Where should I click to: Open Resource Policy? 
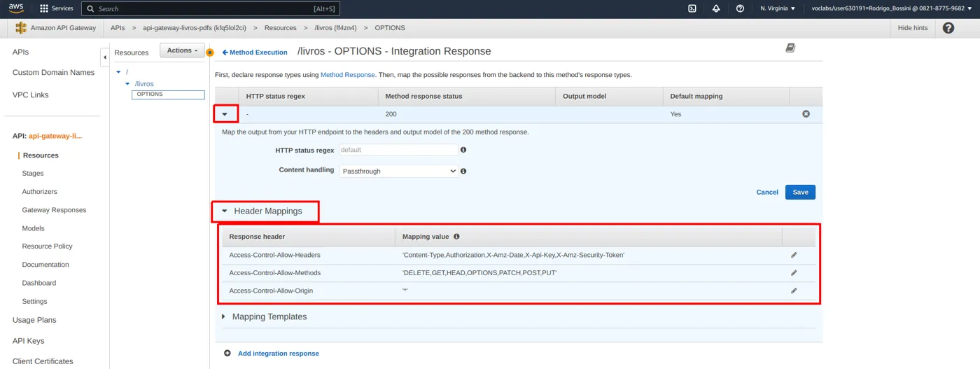48,246
